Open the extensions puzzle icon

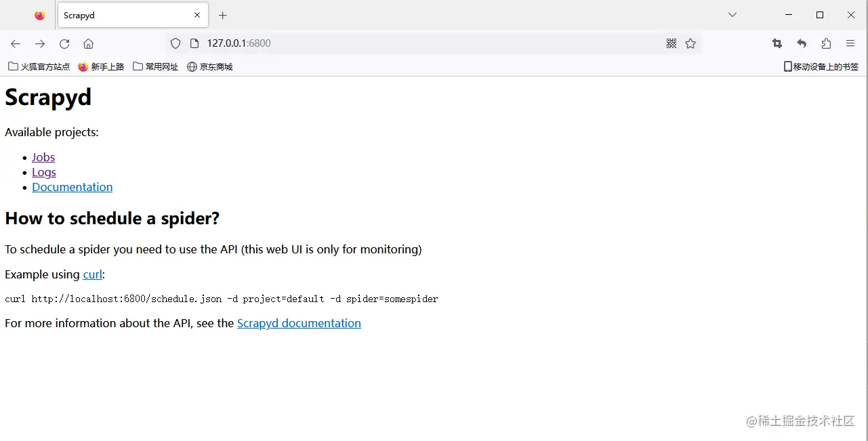click(x=826, y=43)
